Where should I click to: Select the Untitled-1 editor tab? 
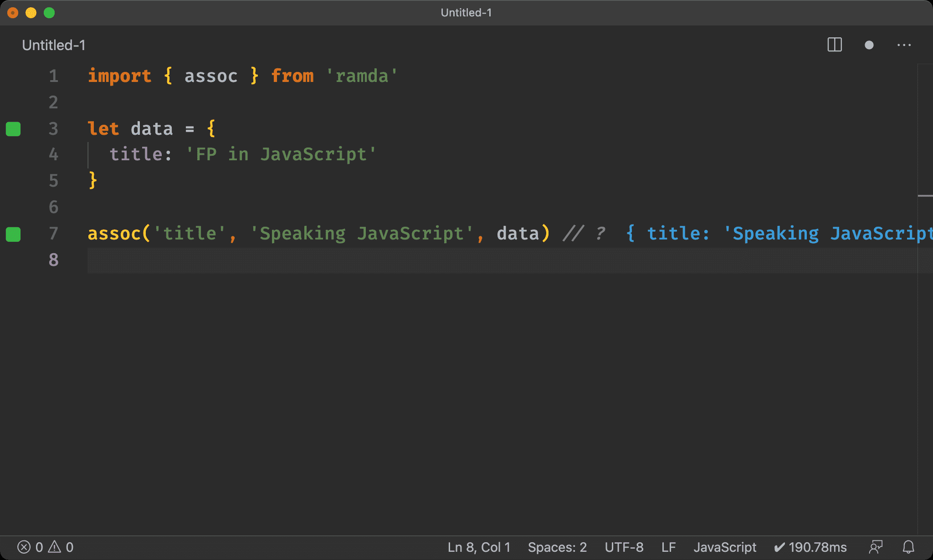pyautogui.click(x=54, y=45)
